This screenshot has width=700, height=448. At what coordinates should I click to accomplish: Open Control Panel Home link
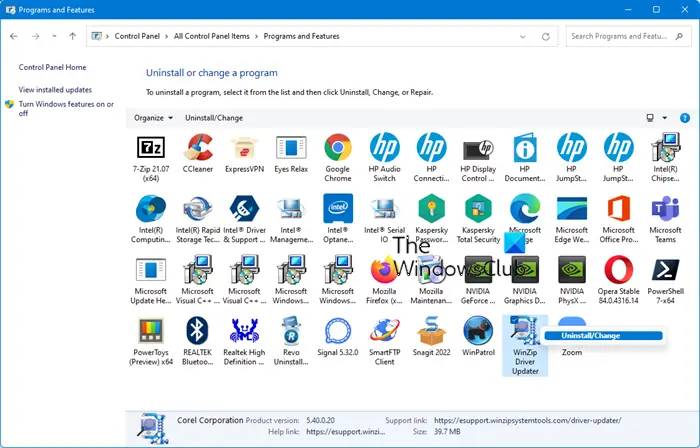52,67
